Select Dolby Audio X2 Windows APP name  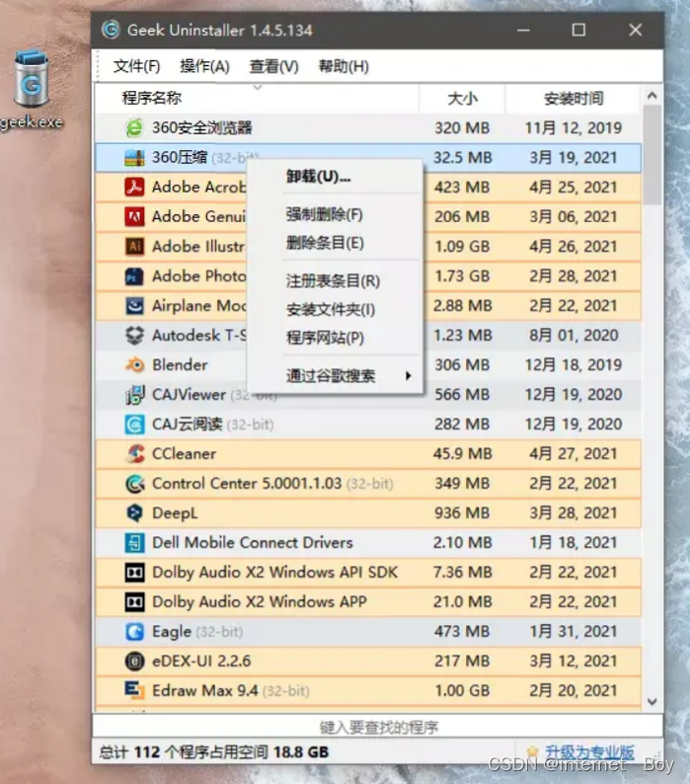click(x=259, y=602)
